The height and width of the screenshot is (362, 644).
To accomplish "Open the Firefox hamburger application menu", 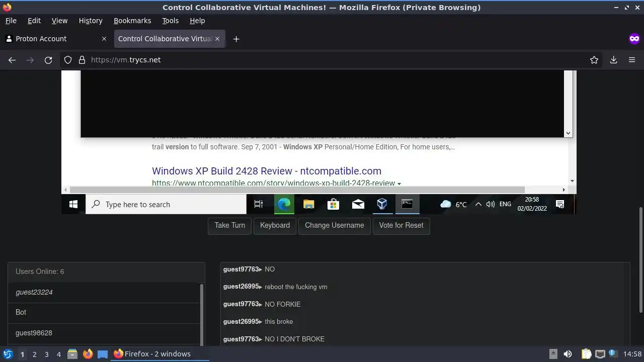I will coord(632,60).
